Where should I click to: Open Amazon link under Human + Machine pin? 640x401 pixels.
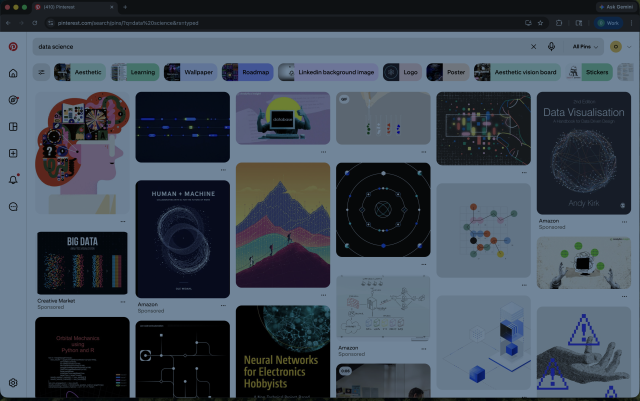pyautogui.click(x=147, y=305)
